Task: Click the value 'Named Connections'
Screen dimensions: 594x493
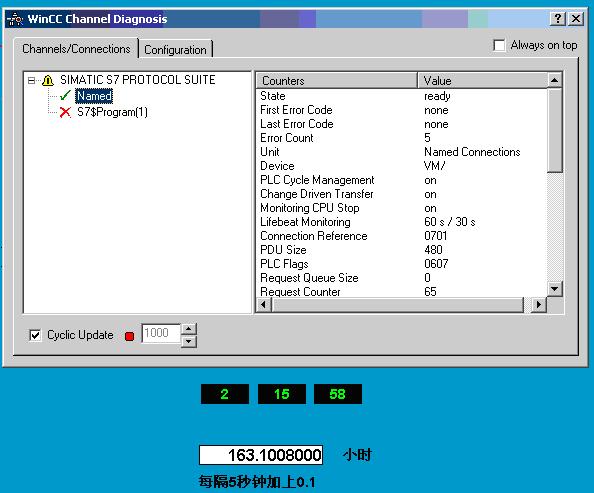Action: [x=472, y=152]
